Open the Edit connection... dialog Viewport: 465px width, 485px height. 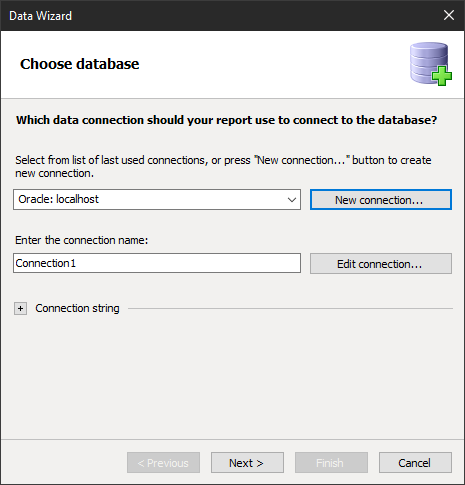381,264
